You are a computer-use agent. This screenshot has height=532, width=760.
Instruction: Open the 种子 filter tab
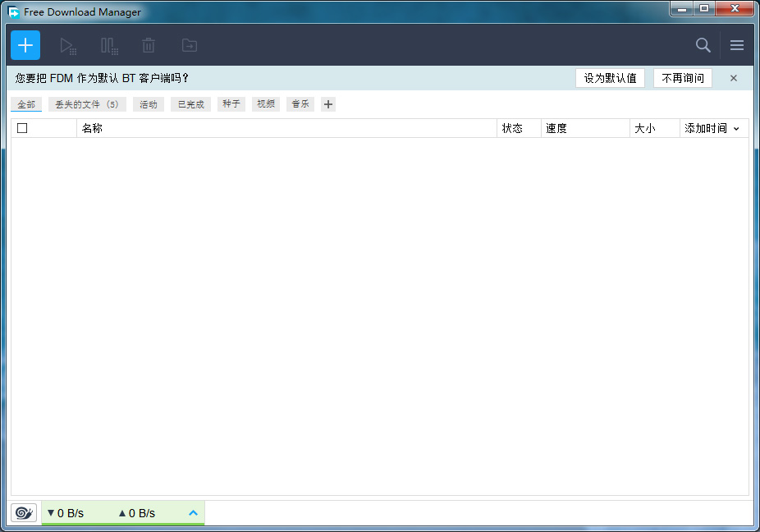pos(231,104)
